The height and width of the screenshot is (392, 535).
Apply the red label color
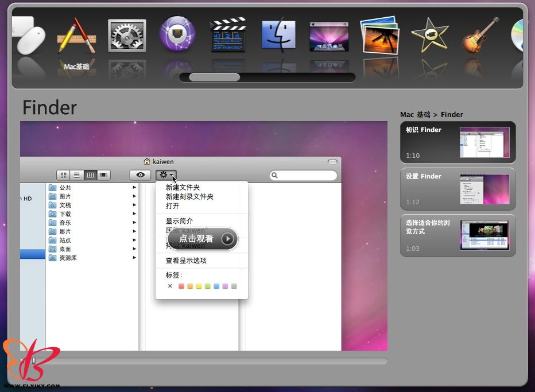tap(181, 286)
